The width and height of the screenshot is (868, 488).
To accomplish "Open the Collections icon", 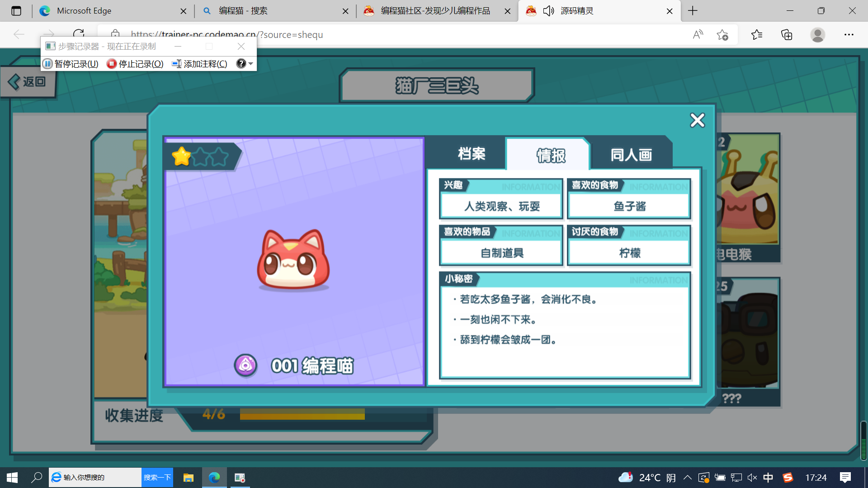I will [x=787, y=34].
